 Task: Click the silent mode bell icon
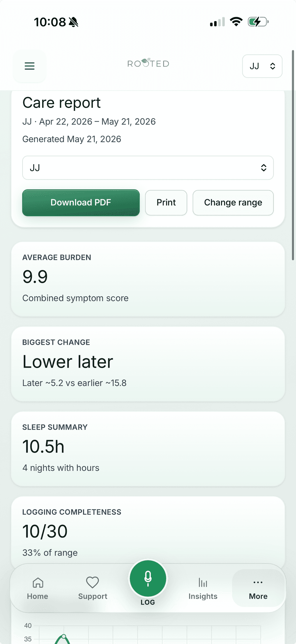coord(74,22)
